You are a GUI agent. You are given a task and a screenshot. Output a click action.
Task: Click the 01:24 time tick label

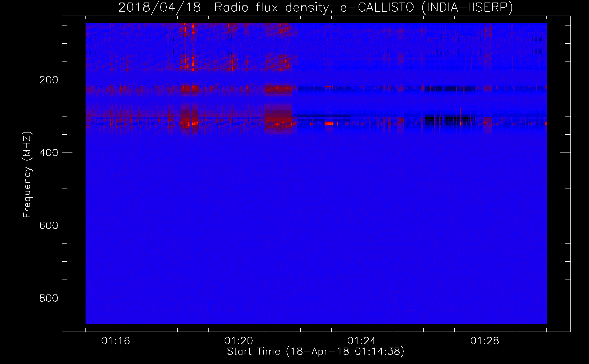(x=362, y=341)
